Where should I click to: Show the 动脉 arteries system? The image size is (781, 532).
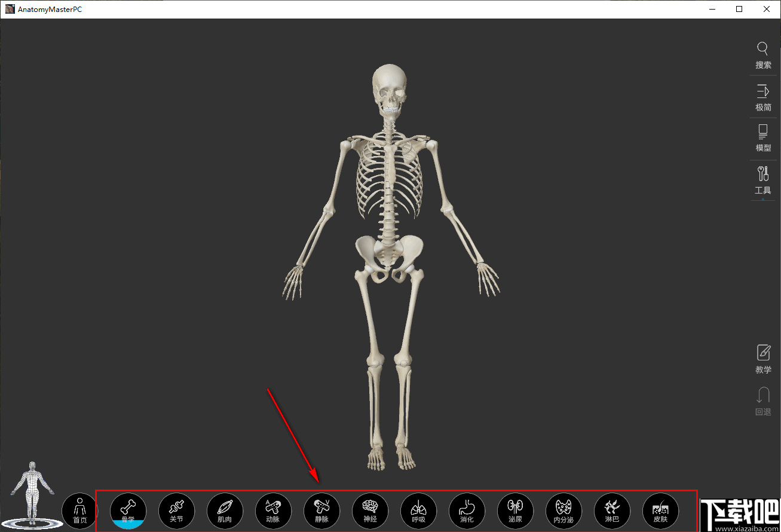[273, 510]
